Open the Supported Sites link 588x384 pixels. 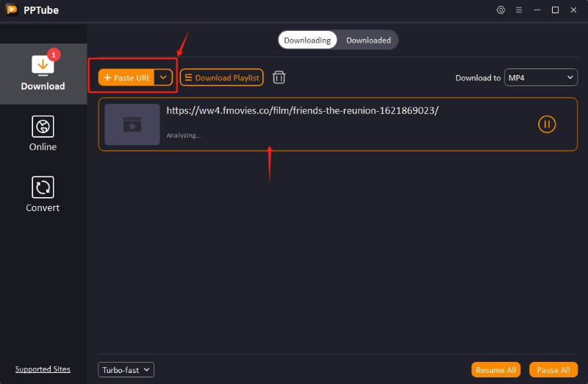click(x=43, y=369)
